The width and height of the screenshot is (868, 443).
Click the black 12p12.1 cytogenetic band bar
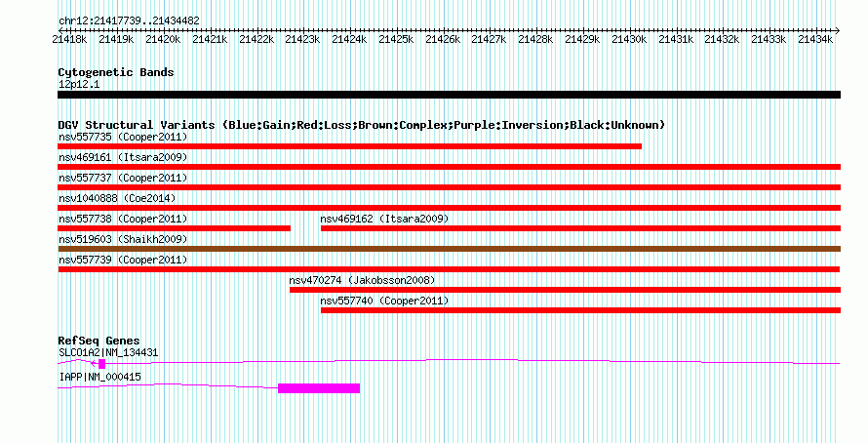click(x=449, y=95)
